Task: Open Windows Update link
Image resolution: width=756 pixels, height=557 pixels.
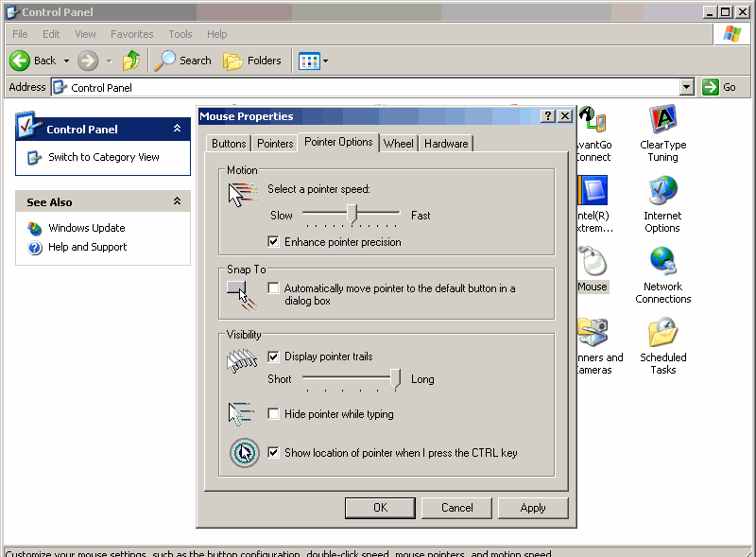Action: click(87, 228)
